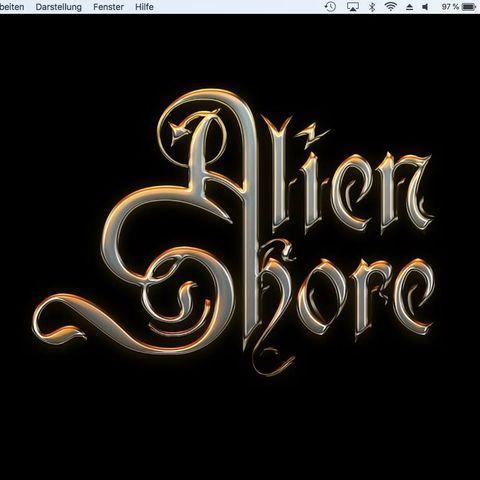Click the 97 % battery percentage

pyautogui.click(x=450, y=7)
